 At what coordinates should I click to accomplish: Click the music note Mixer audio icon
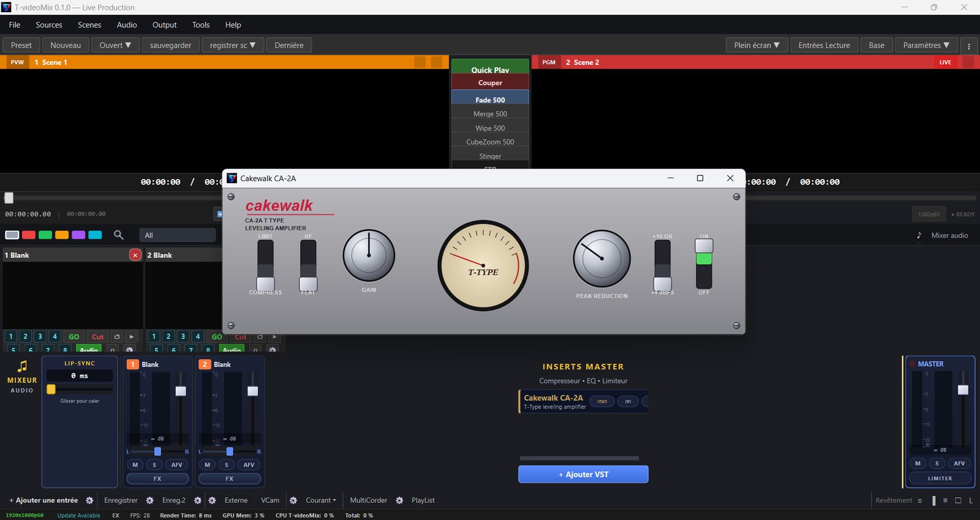point(919,235)
